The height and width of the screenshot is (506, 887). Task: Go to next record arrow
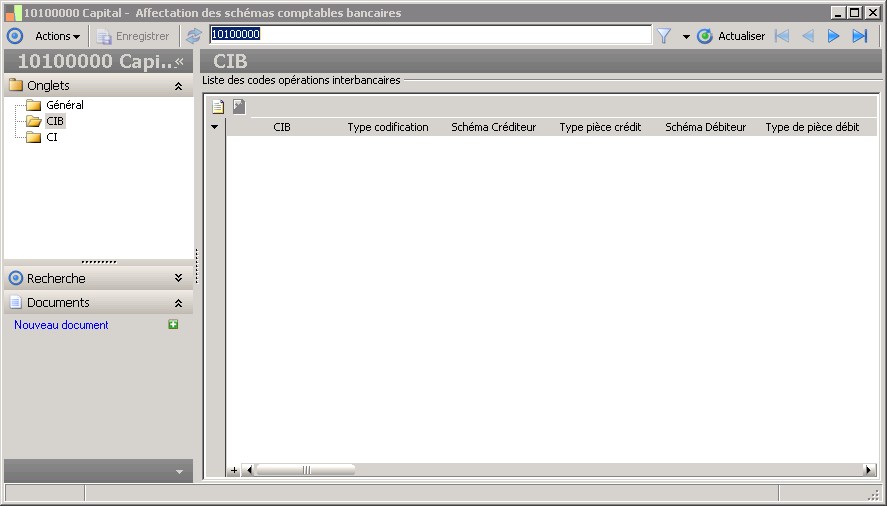833,36
